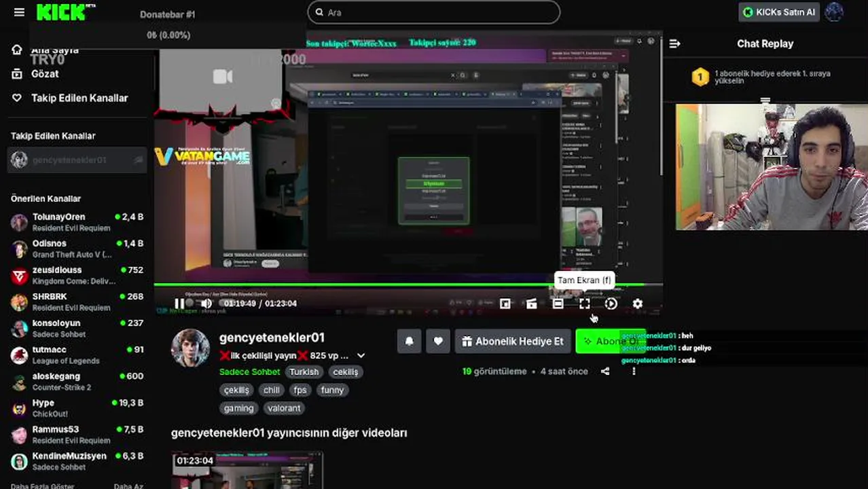The width and height of the screenshot is (868, 489).
Task: Open Gözat in the sidebar
Action: (45, 73)
